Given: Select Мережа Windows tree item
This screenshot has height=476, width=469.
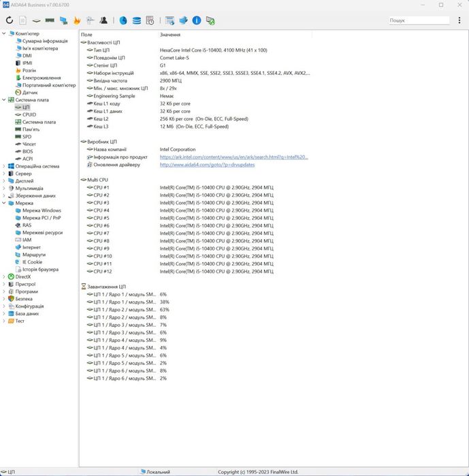Looking at the screenshot, I should coord(42,210).
